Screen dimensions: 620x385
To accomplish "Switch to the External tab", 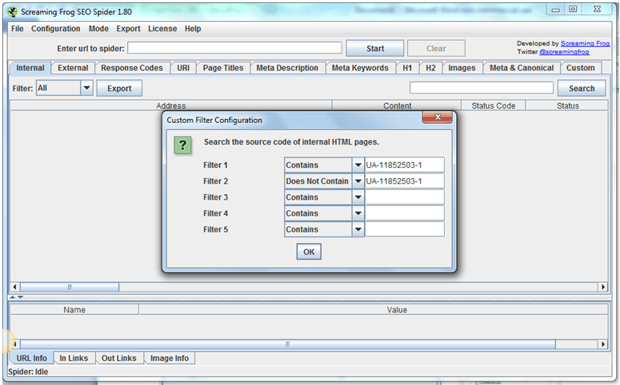I will tap(73, 68).
